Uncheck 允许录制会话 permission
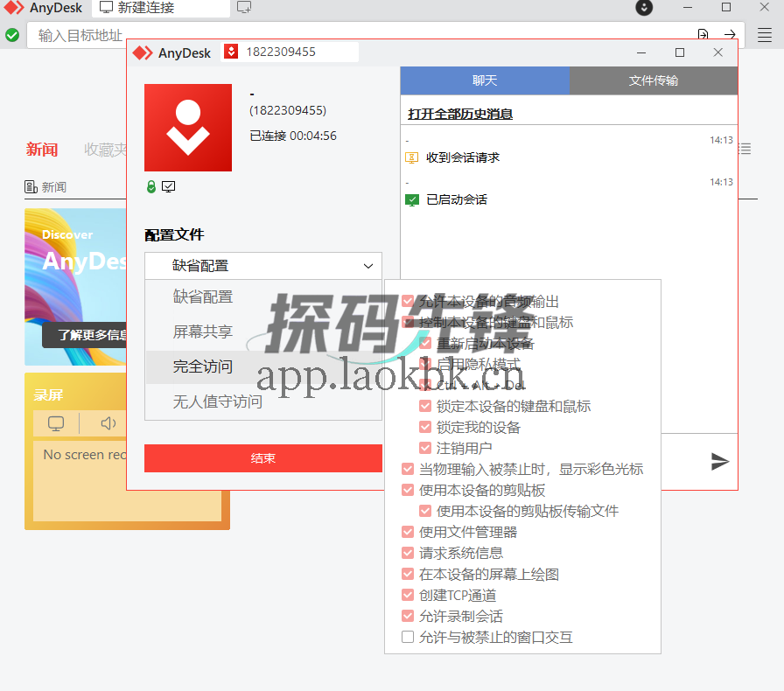 coord(408,616)
